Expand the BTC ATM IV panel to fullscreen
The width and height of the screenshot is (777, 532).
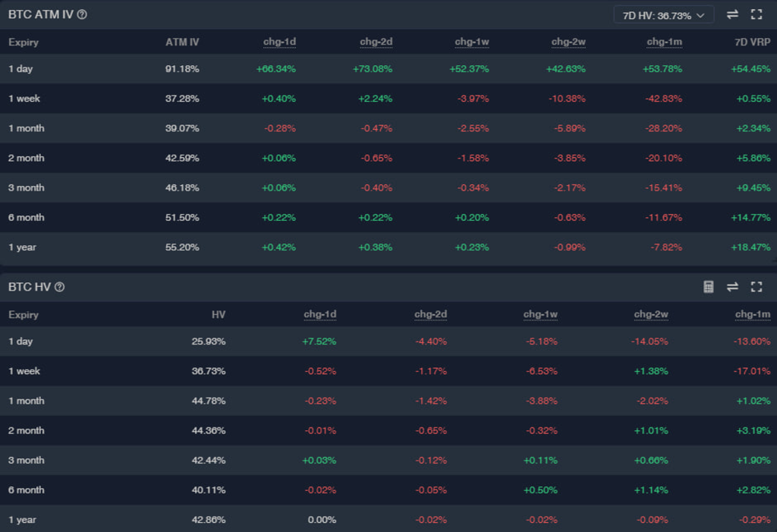point(756,14)
